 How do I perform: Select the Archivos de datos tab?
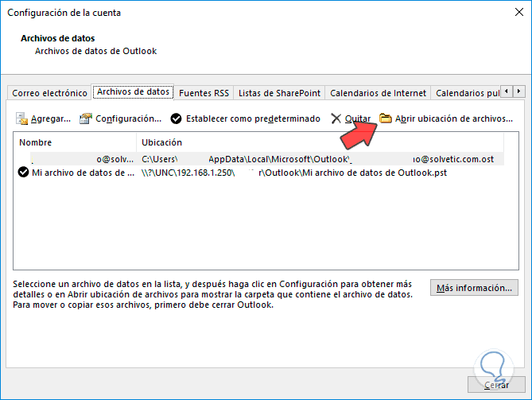[x=133, y=92]
